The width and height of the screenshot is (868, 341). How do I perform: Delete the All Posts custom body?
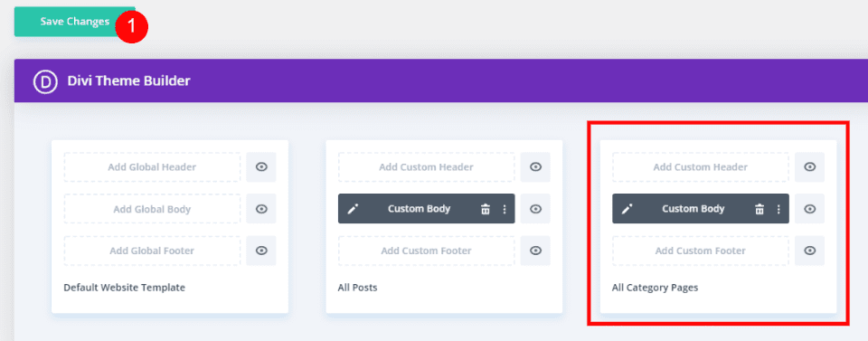click(x=486, y=209)
